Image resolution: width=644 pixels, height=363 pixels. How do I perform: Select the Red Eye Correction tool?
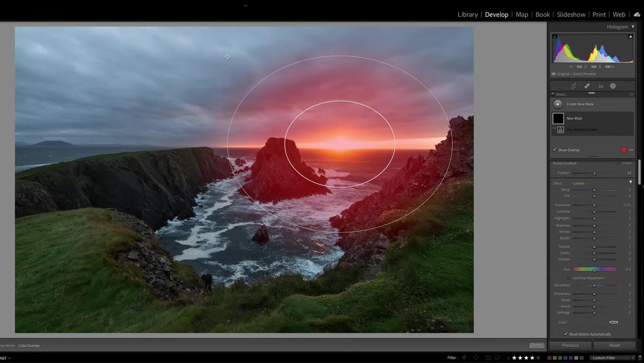[x=601, y=86]
